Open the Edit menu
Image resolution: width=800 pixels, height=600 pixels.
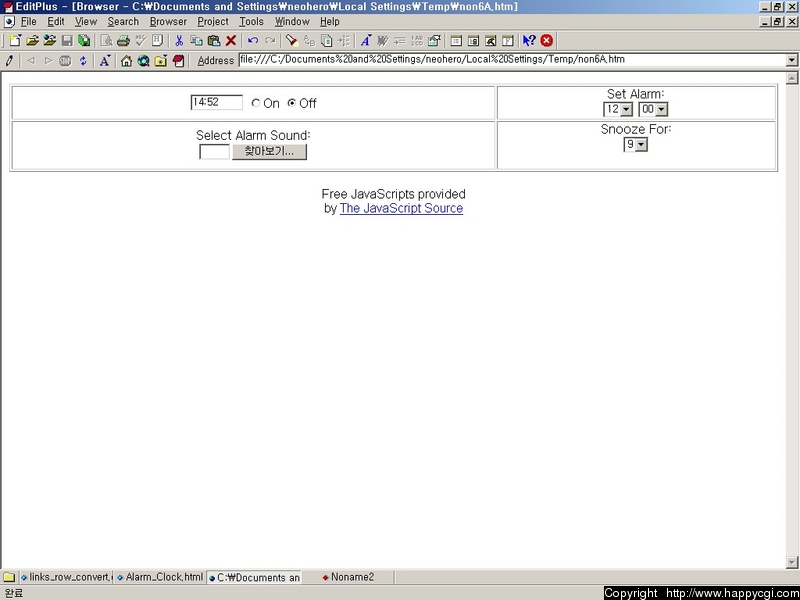56,21
